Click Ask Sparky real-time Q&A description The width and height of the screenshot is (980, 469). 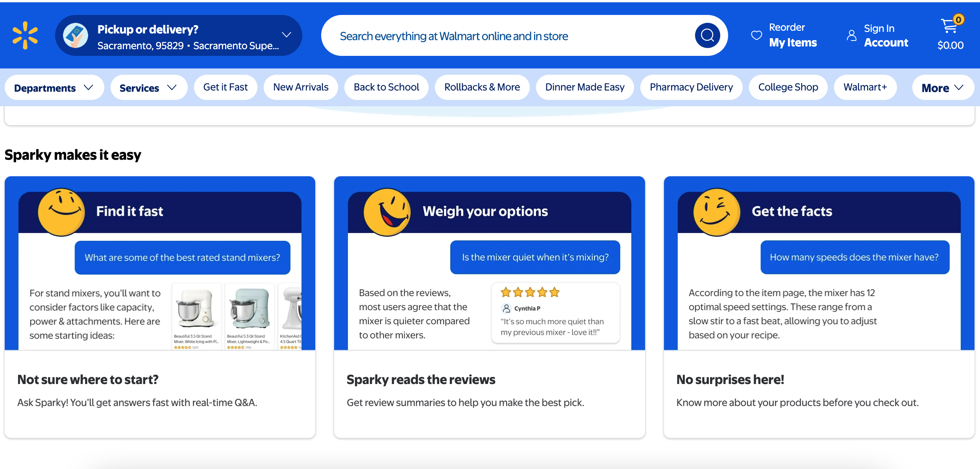137,403
